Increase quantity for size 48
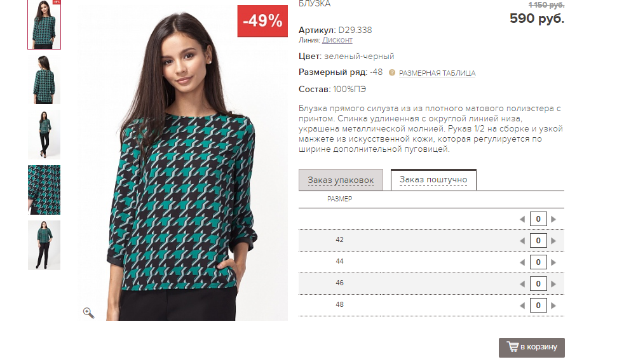 pyautogui.click(x=553, y=306)
